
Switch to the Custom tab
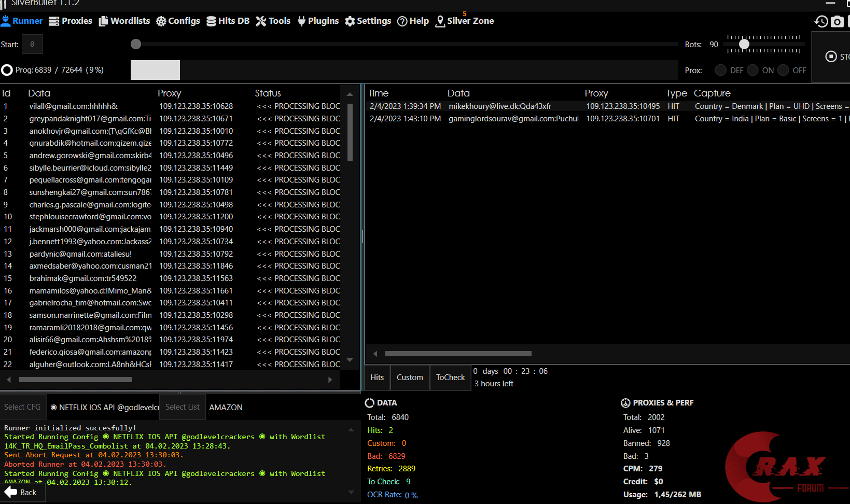(410, 377)
